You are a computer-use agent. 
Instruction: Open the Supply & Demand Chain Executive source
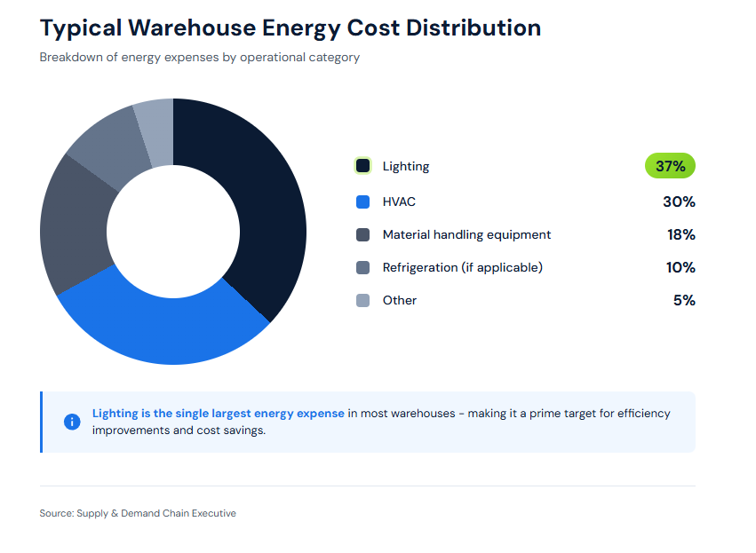click(137, 513)
